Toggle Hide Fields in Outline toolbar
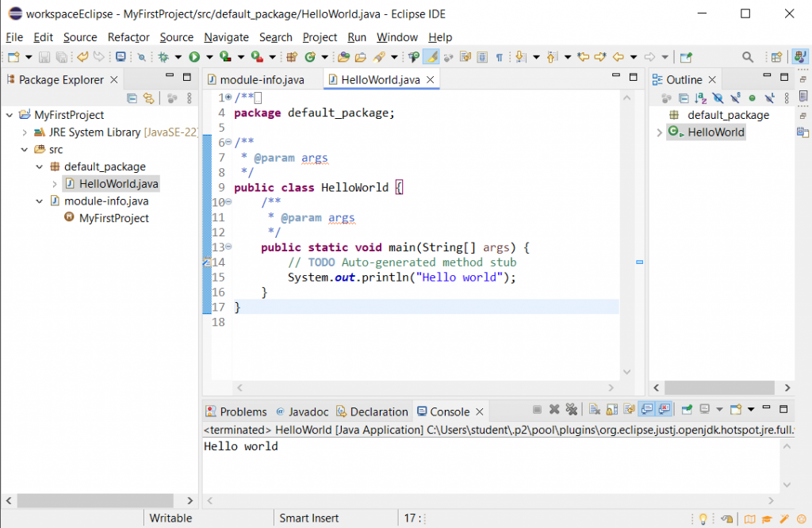812x528 pixels. [718, 98]
